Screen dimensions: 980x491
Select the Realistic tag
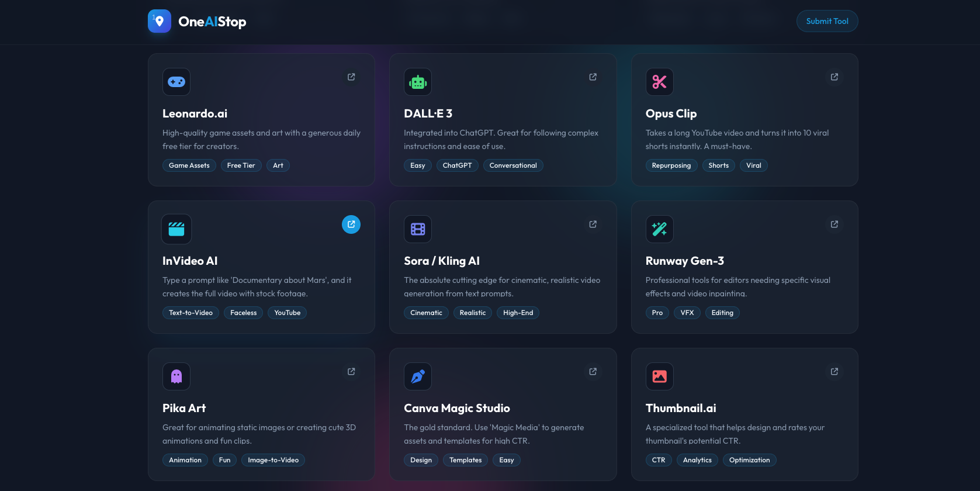[473, 313]
